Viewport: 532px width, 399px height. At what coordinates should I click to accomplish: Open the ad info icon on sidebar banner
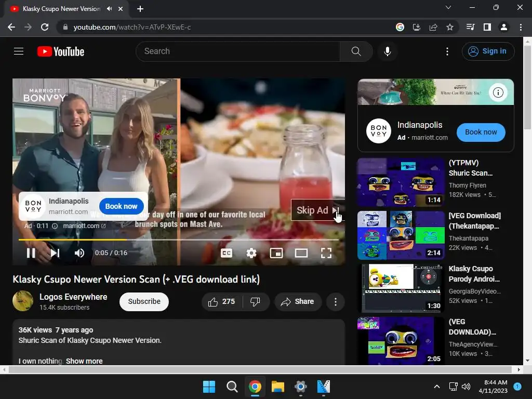(x=498, y=92)
